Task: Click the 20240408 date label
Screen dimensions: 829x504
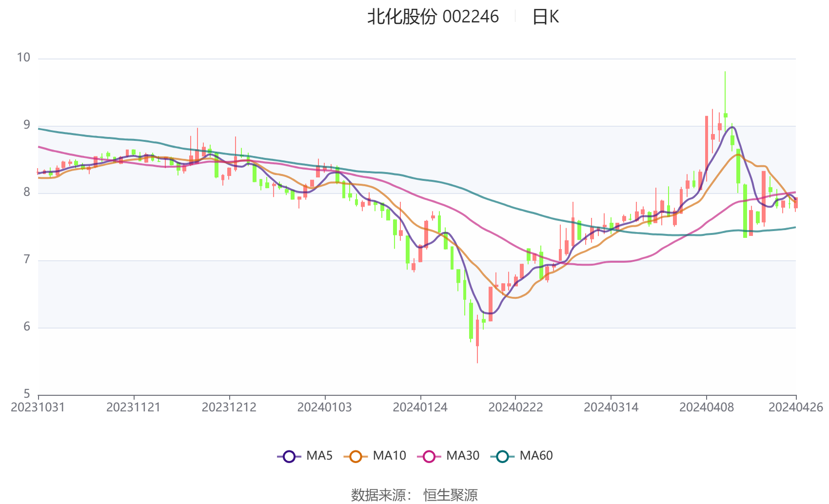Action: (x=707, y=407)
